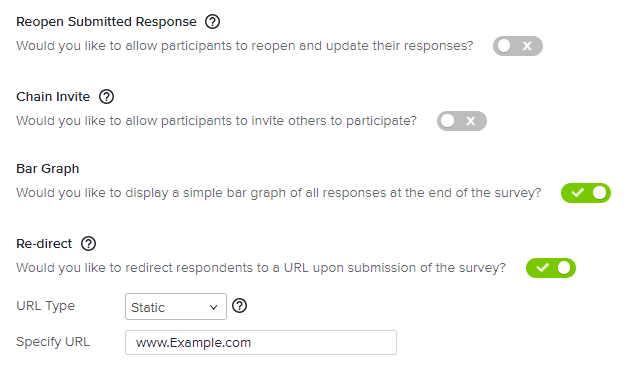The width and height of the screenshot is (636, 366).
Task: Disable the Bar Graph toggle
Action: (586, 193)
